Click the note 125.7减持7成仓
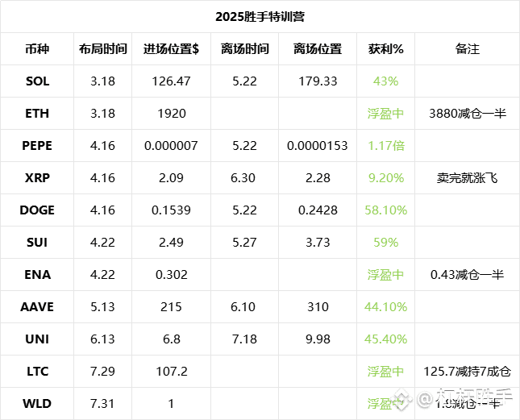520x420 pixels. tap(468, 372)
